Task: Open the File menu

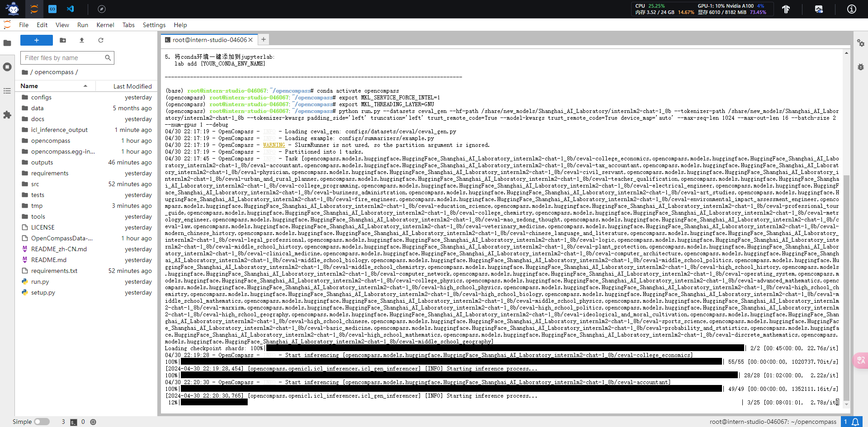Action: click(24, 25)
